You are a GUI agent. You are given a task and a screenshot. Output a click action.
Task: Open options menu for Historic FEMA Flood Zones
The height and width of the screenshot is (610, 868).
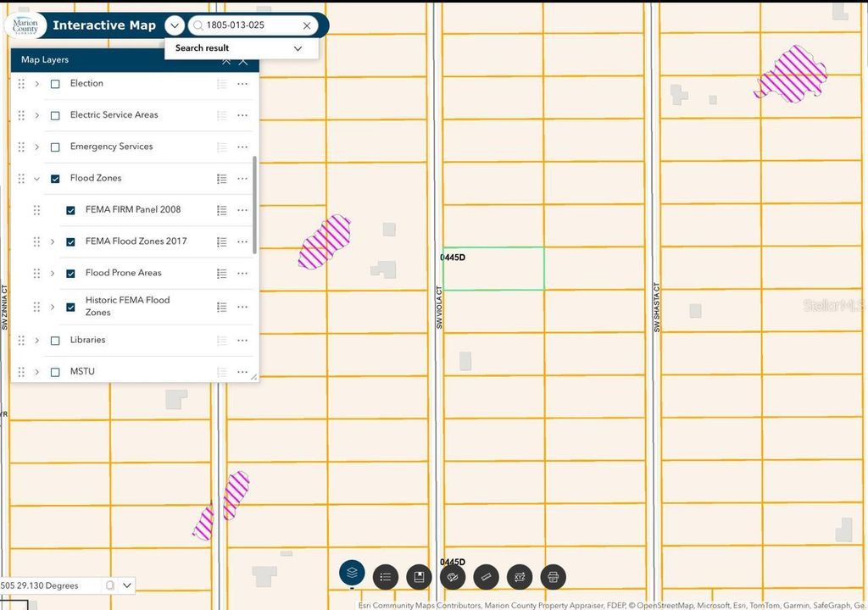[x=242, y=307]
